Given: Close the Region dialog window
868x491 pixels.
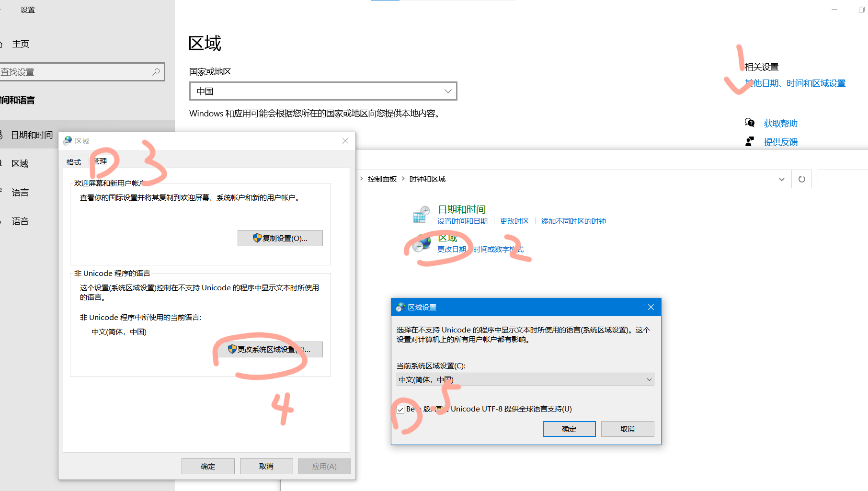Looking at the screenshot, I should click(x=345, y=141).
